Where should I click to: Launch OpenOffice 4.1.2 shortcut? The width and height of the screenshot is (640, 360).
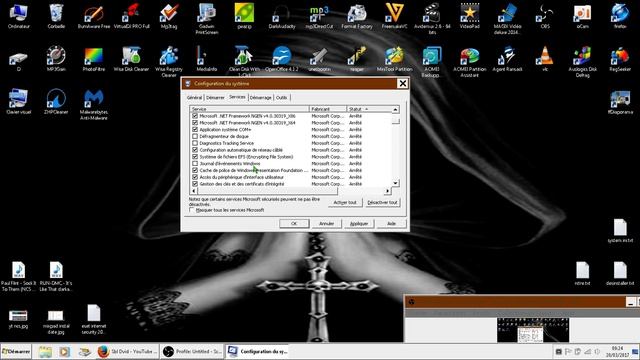[x=282, y=59]
